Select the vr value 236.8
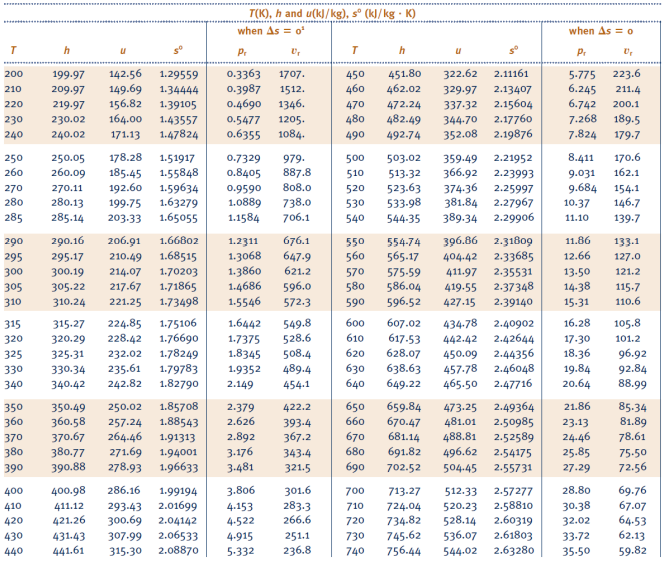667x567 pixels. point(297,551)
